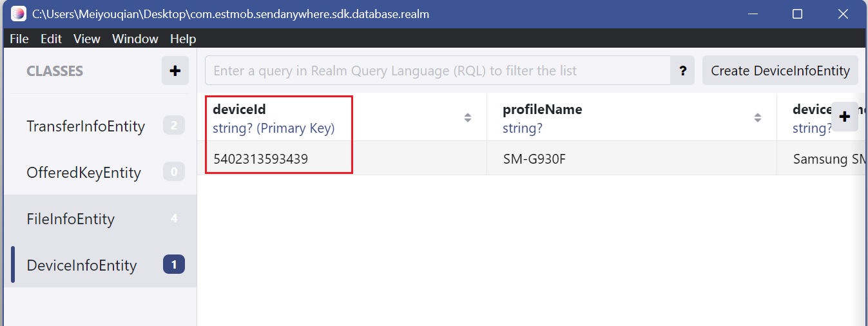Open the File menu
Image resolution: width=868 pixels, height=326 pixels.
(x=19, y=39)
